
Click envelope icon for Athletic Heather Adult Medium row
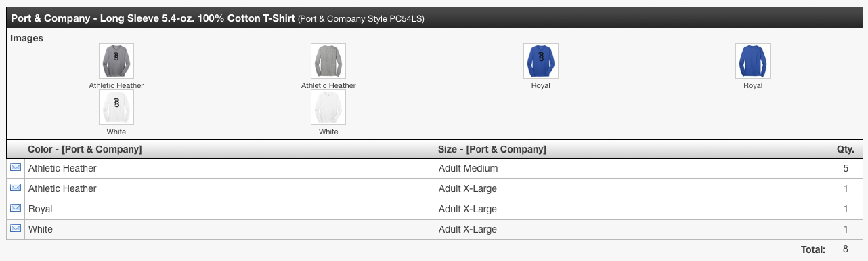click(x=16, y=167)
